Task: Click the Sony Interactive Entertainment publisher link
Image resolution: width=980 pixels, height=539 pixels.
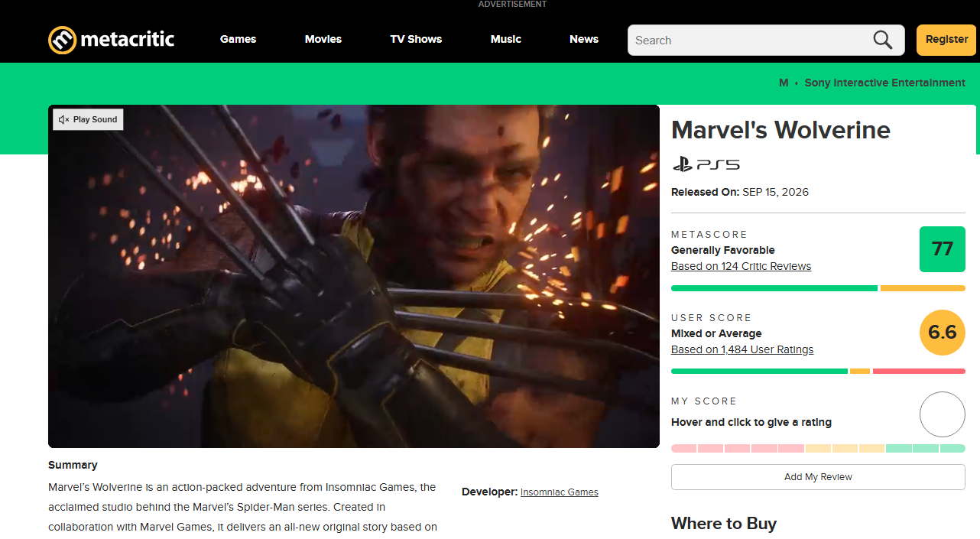Action: tap(884, 83)
